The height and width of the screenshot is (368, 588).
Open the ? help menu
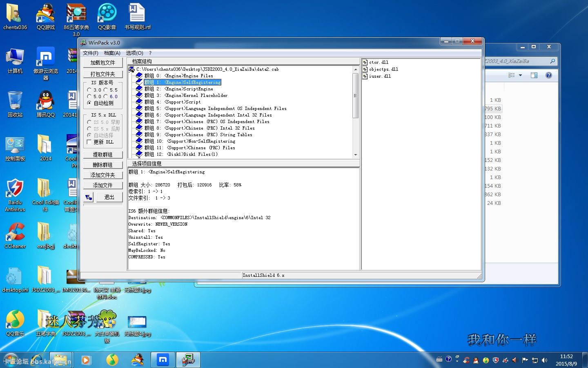[x=150, y=53]
